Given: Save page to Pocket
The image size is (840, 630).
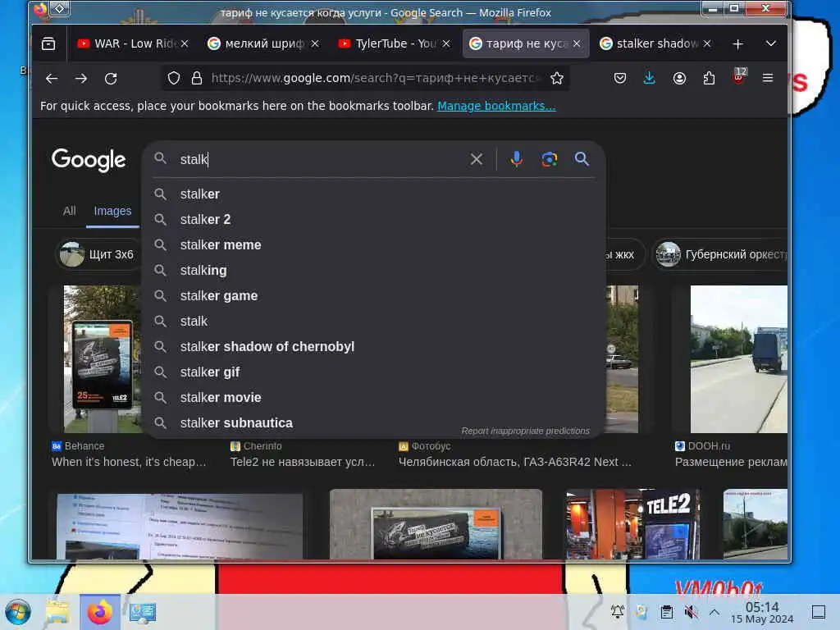Looking at the screenshot, I should (x=620, y=78).
